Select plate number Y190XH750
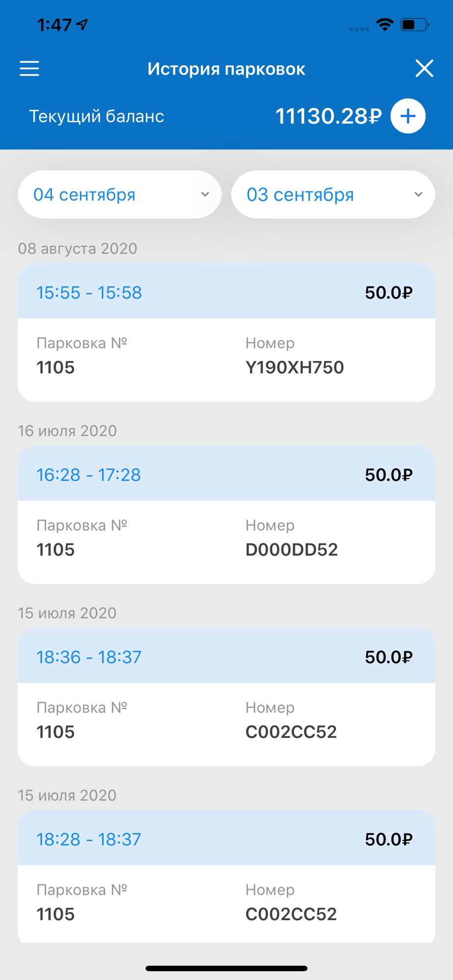The image size is (453, 980). 295,367
